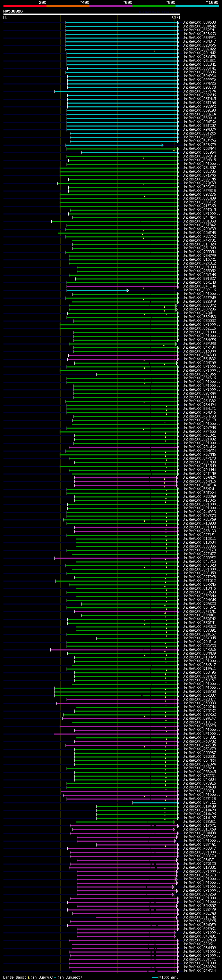222x980 pixels.
Task: Click the cyan alignment bar for A7PIP4
Action: tap(117, 91)
